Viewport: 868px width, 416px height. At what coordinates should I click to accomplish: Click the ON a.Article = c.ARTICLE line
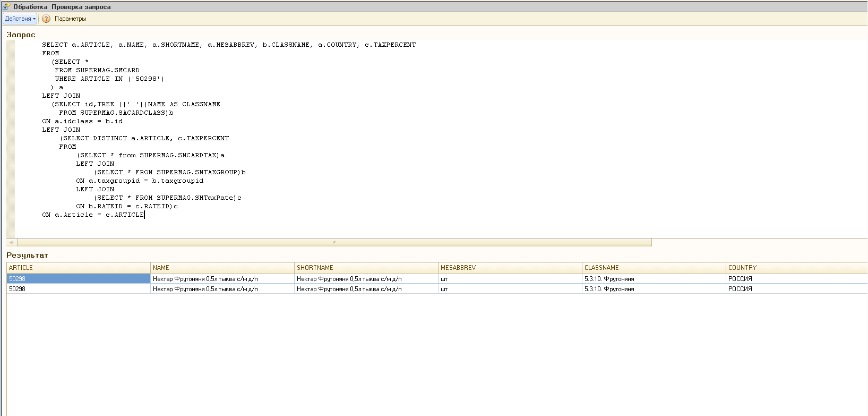pyautogui.click(x=93, y=215)
